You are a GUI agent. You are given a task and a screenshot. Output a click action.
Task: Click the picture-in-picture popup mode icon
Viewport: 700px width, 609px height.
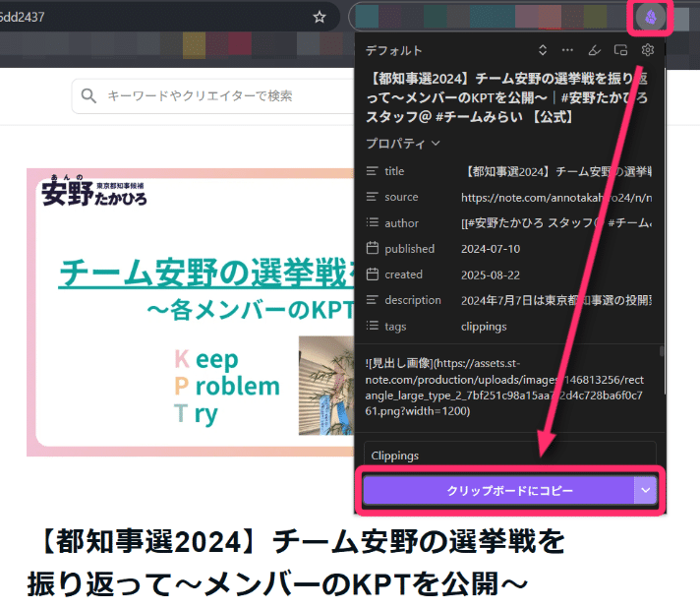pos(620,50)
